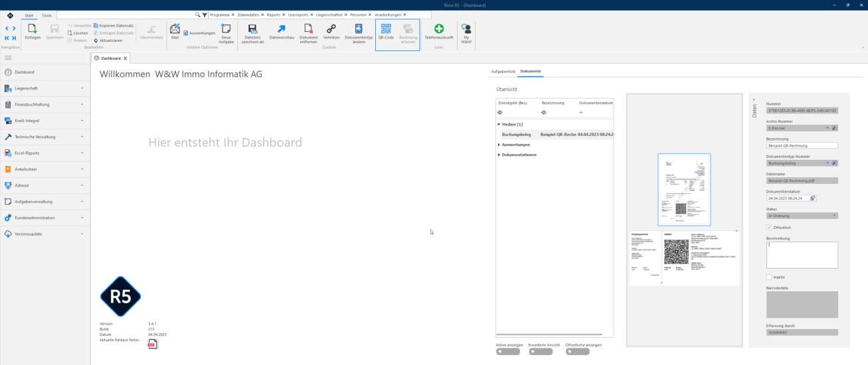Open Kundenadministration in the sidebar
Image resolution: width=868 pixels, height=365 pixels.
(x=45, y=218)
